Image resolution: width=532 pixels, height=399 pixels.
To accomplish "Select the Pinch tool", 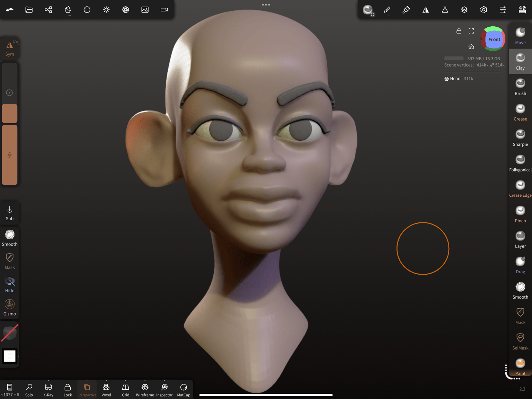I will click(520, 214).
